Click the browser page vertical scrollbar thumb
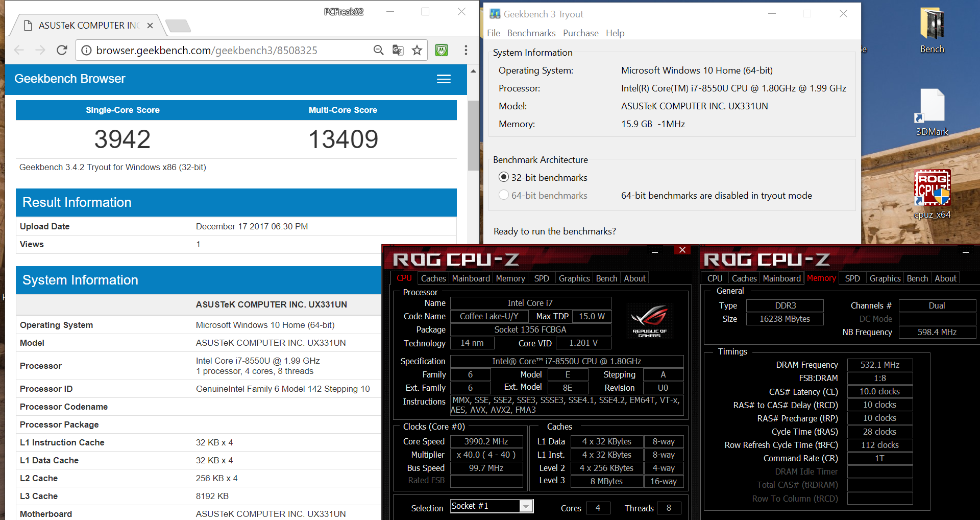980x520 pixels. [x=473, y=135]
